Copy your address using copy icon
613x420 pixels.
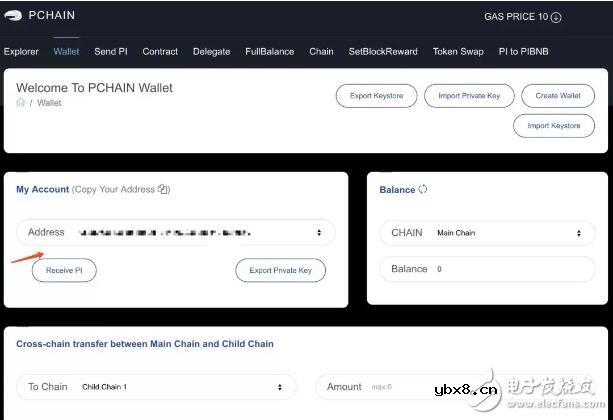coord(163,189)
